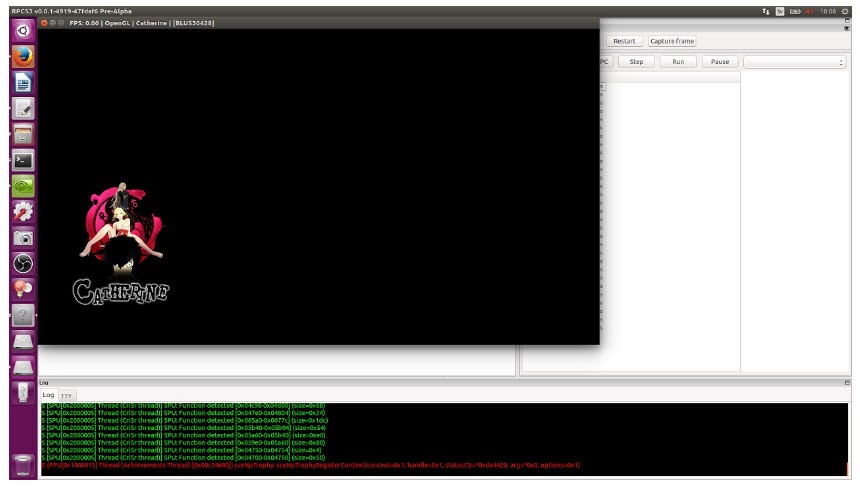
Task: Open the system gear menu in top panel
Action: pyautogui.click(x=845, y=11)
